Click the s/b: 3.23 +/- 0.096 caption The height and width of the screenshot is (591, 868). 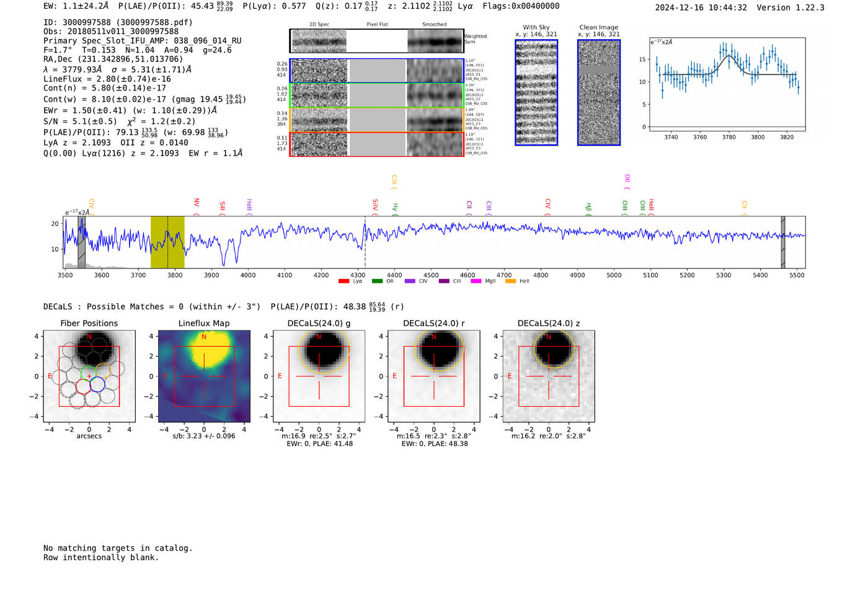pyautogui.click(x=204, y=436)
